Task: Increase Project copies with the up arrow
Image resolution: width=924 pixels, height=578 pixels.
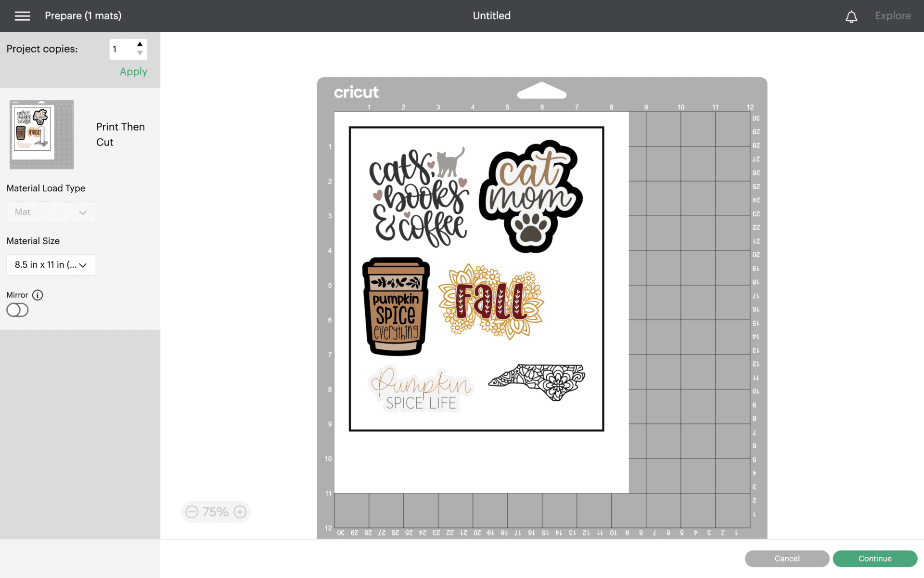Action: (x=140, y=43)
